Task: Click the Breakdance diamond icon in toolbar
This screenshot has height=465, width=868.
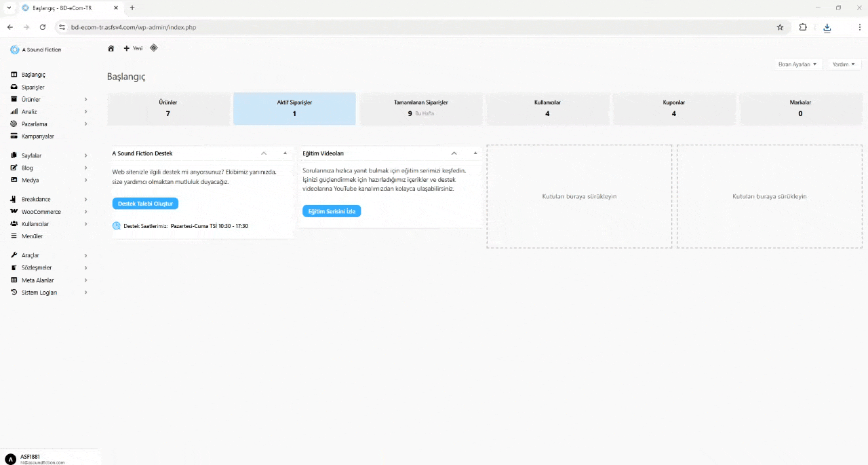Action: [154, 48]
